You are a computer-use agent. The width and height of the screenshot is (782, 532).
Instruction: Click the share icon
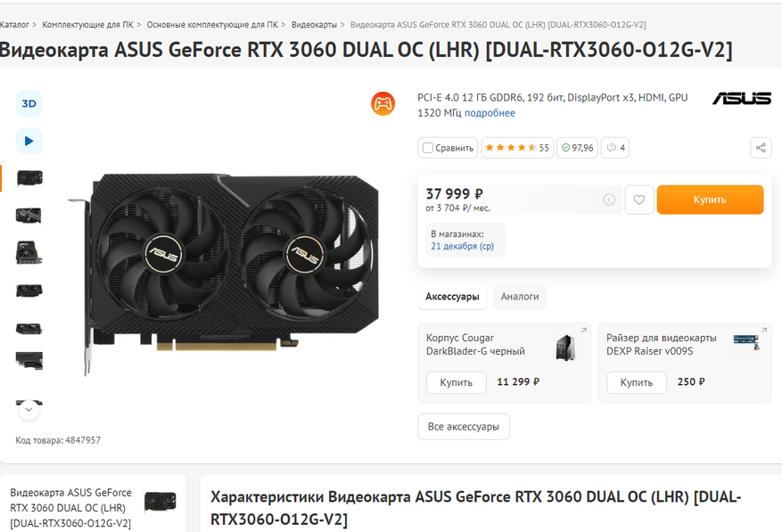(x=761, y=148)
